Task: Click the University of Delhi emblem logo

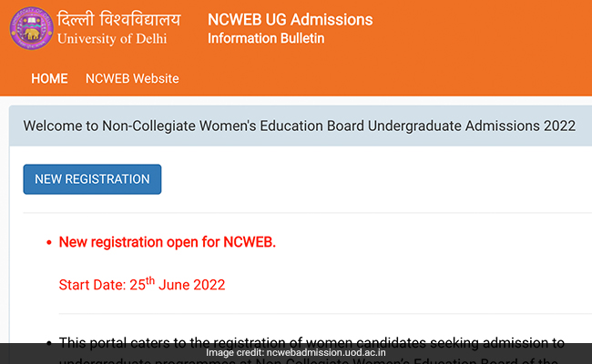Action: [31, 28]
